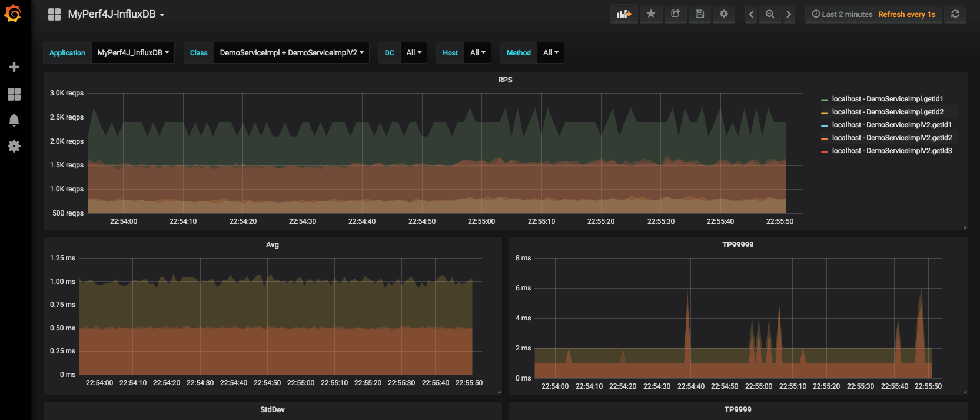
Task: Click the Add panel icon
Action: 624,14
